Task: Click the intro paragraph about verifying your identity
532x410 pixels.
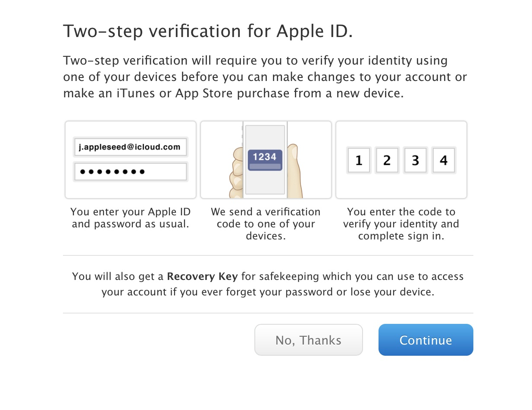Action: [265, 77]
